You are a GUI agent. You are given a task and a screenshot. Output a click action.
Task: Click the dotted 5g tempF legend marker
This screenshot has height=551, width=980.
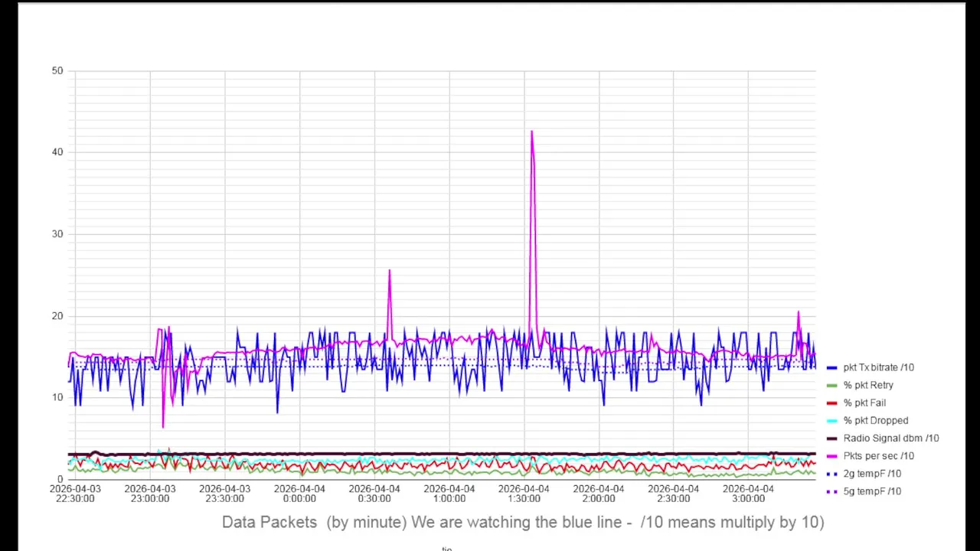pyautogui.click(x=832, y=491)
